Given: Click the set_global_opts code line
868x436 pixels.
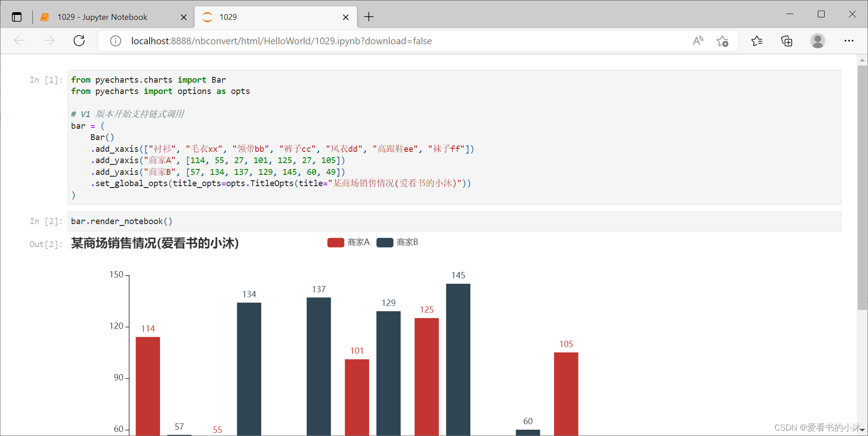Looking at the screenshot, I should 281,183.
